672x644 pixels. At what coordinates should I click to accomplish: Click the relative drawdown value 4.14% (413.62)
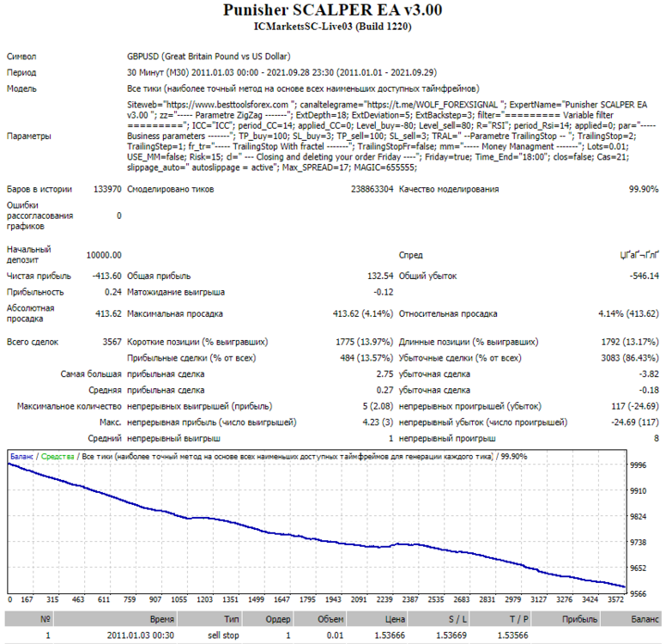pyautogui.click(x=629, y=314)
